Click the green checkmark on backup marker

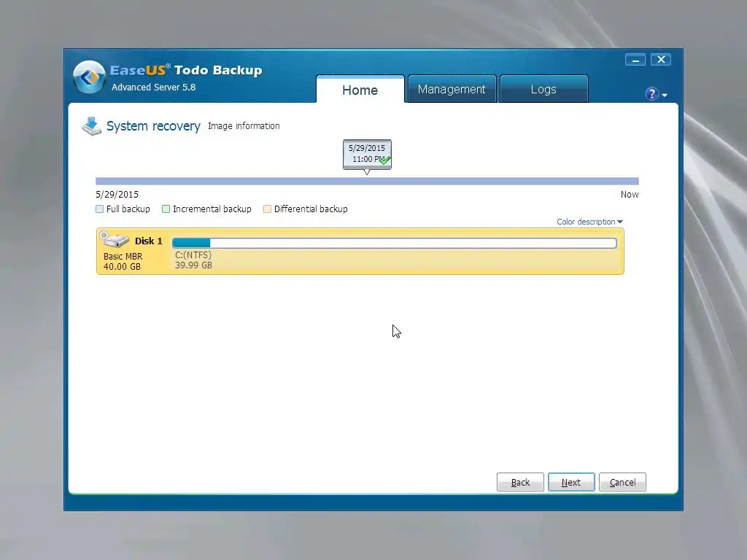[x=385, y=160]
